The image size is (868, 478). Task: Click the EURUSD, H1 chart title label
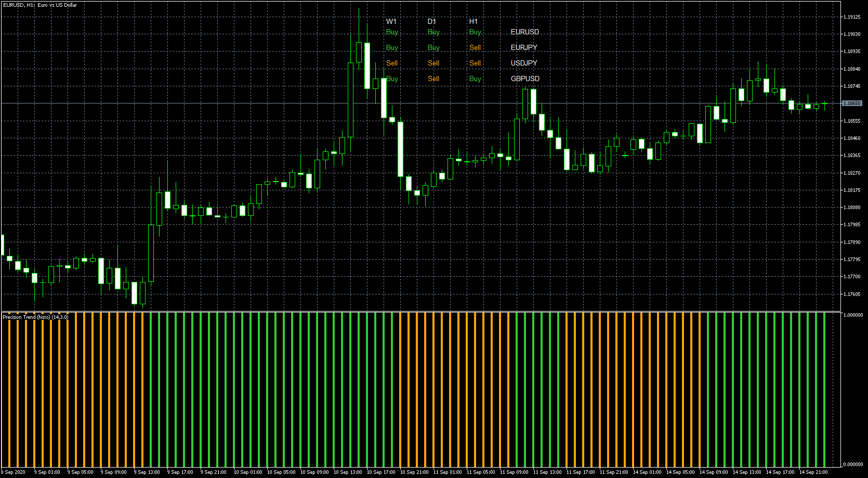click(40, 5)
